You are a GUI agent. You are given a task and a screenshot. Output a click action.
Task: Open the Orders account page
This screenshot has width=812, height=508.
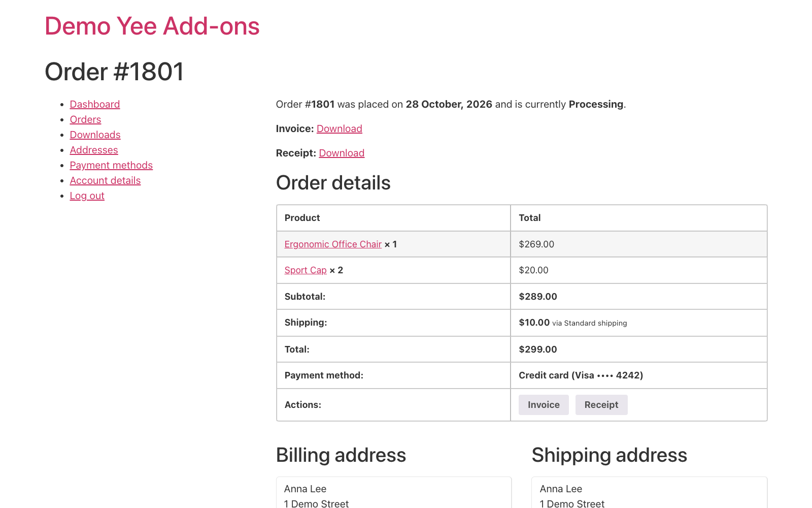click(85, 119)
